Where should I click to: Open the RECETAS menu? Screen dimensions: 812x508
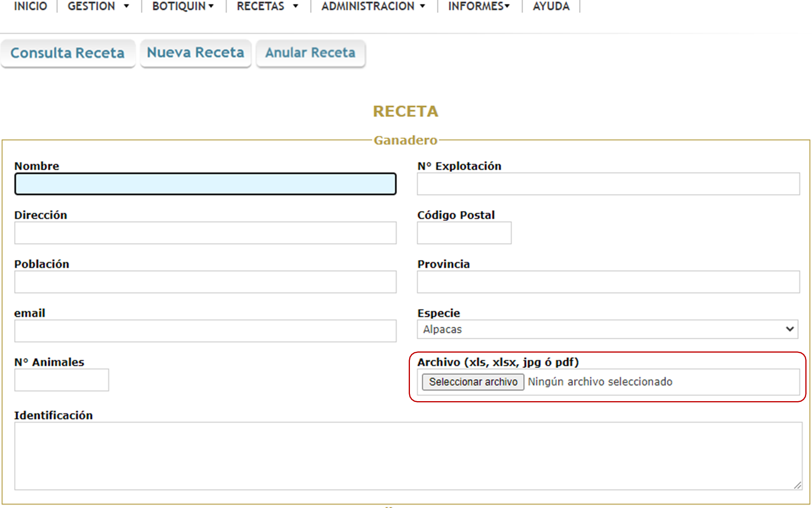tap(267, 6)
